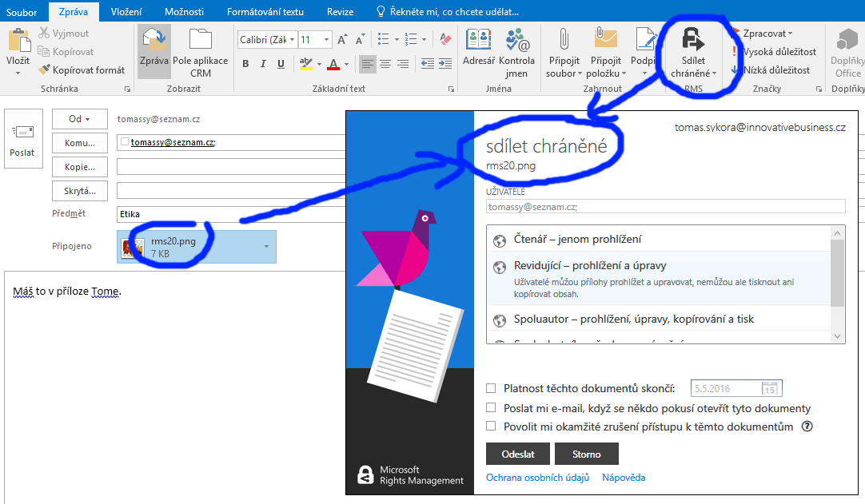Increase font size with the large A icon
The height and width of the screenshot is (504, 865).
(x=342, y=40)
